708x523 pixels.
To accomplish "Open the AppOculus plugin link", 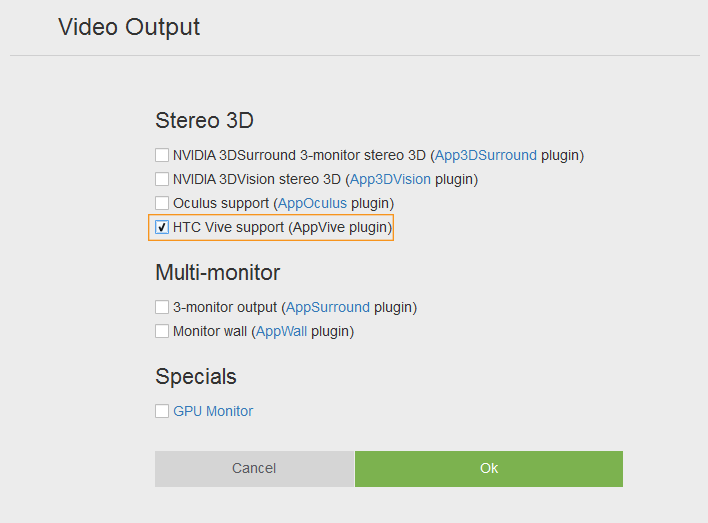I will [315, 204].
